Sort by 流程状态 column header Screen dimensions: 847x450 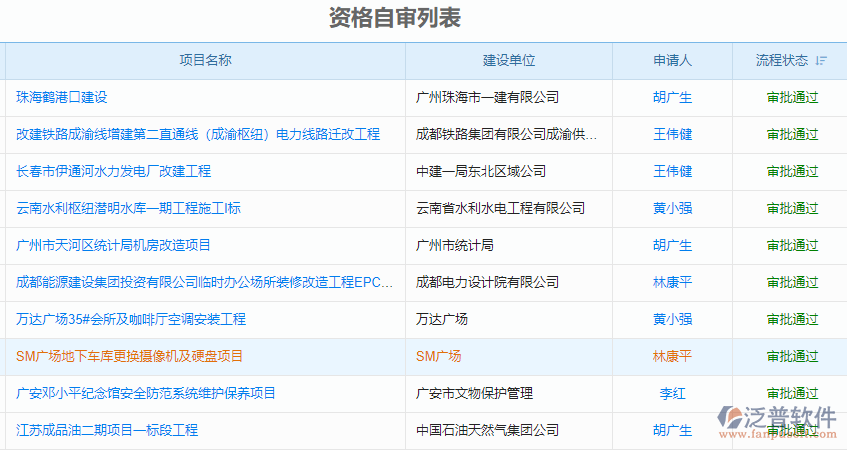[782, 61]
